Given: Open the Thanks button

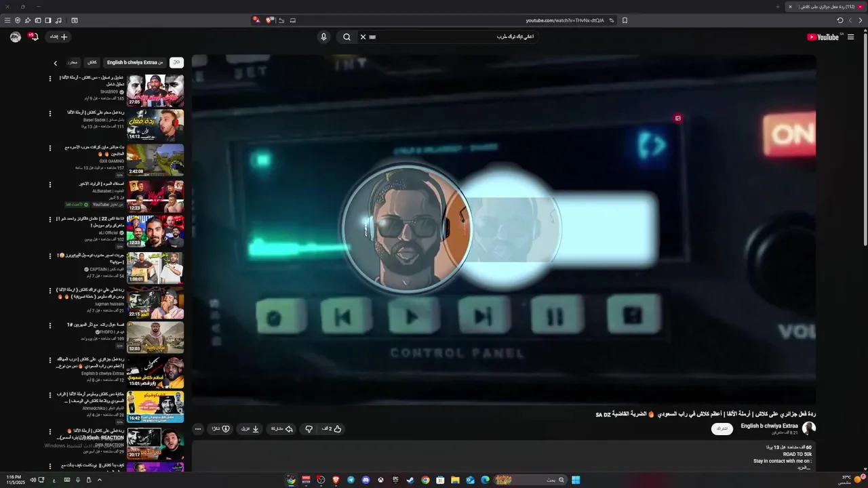Looking at the screenshot, I should (x=221, y=429).
